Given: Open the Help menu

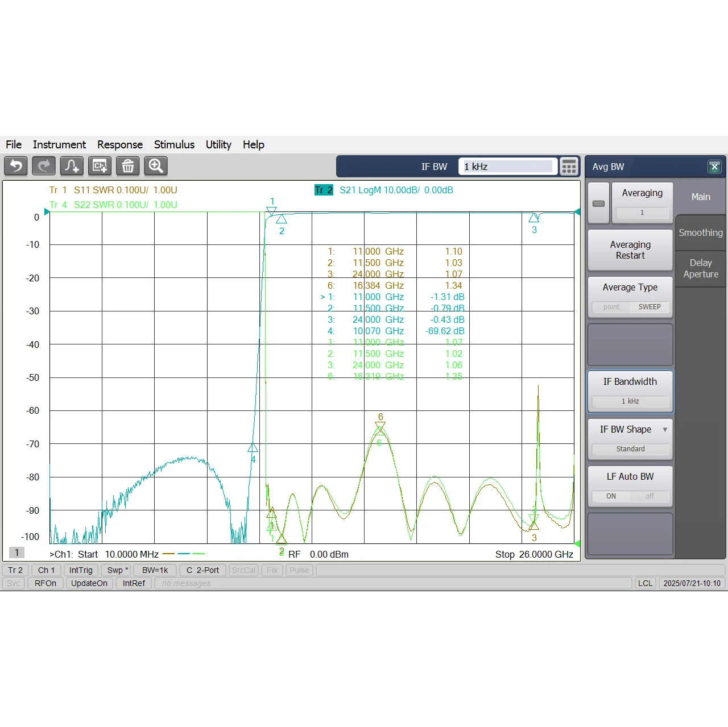Looking at the screenshot, I should (x=254, y=144).
